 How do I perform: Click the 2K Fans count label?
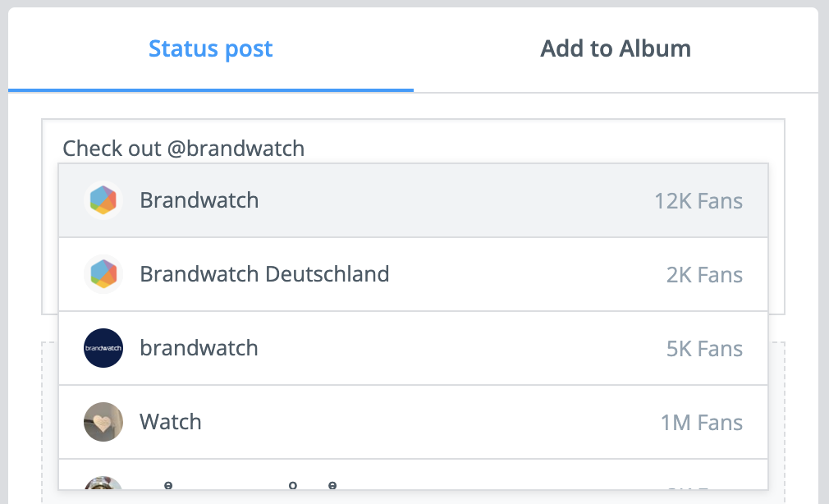(x=704, y=275)
